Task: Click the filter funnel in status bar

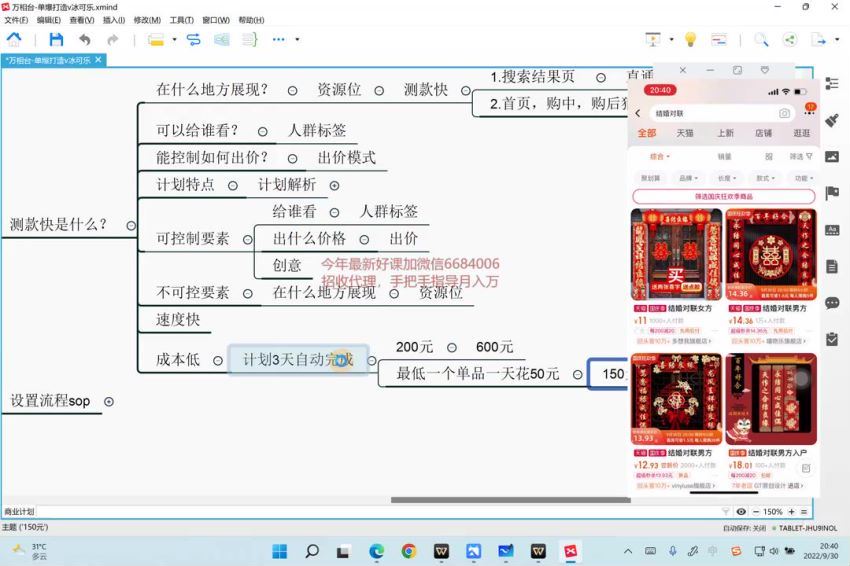Action: coord(726,511)
